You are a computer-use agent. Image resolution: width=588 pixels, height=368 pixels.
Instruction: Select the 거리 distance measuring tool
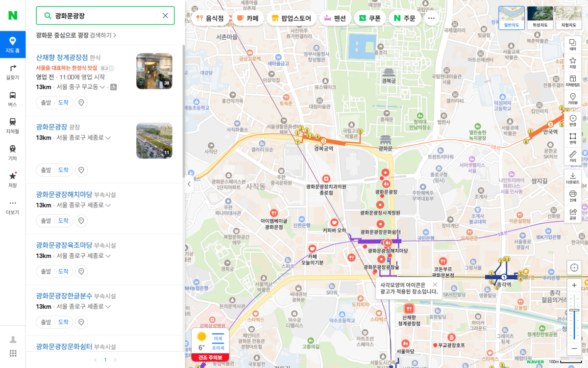(x=572, y=157)
